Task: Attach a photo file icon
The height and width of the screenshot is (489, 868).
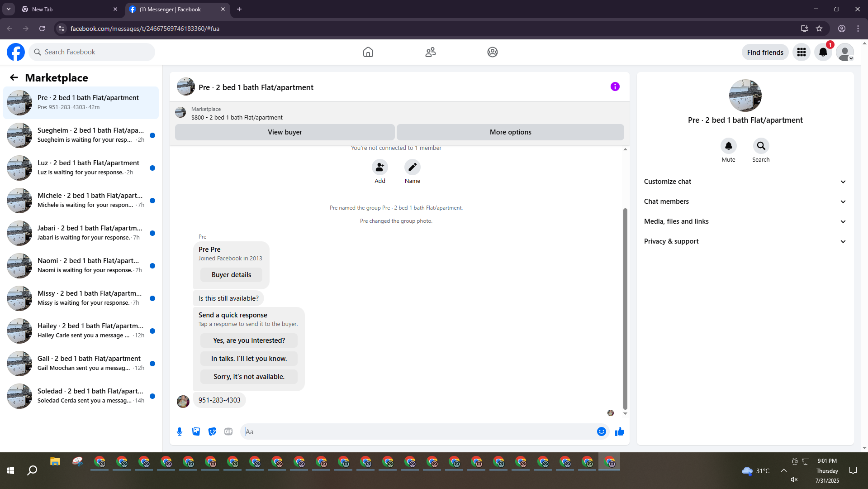Action: [196, 431]
